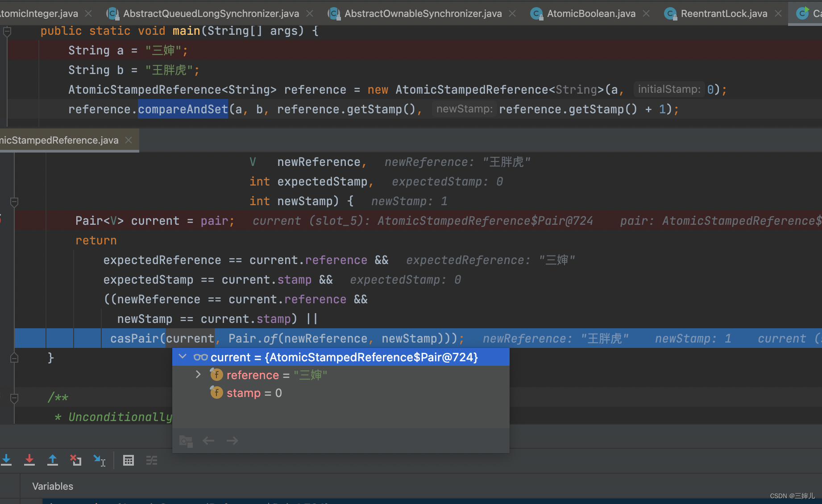Switch to AbstractQueuedLongSynchronizer.java tab
Image resolution: width=822 pixels, height=504 pixels.
(x=211, y=13)
